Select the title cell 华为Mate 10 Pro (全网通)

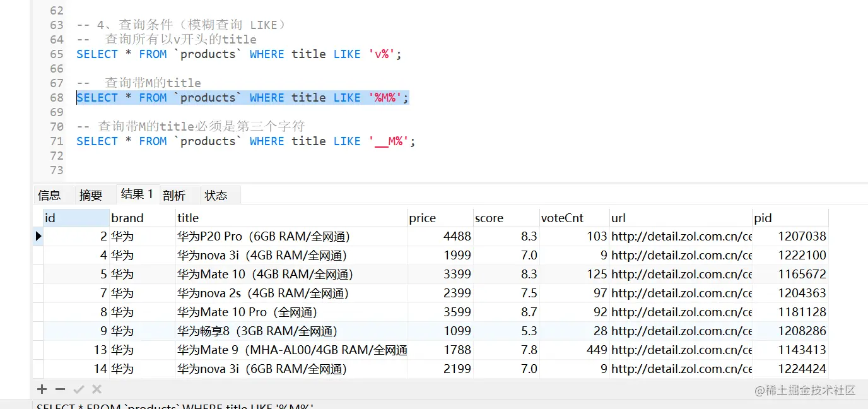(x=291, y=312)
